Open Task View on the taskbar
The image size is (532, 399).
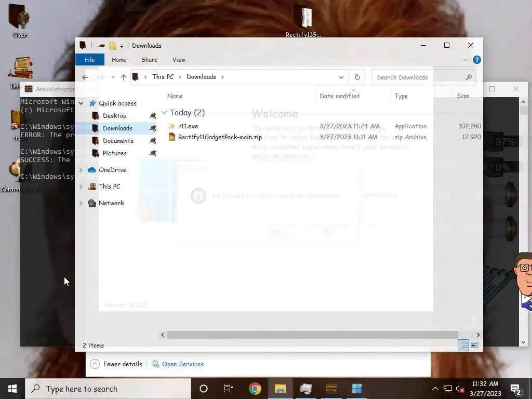229,389
